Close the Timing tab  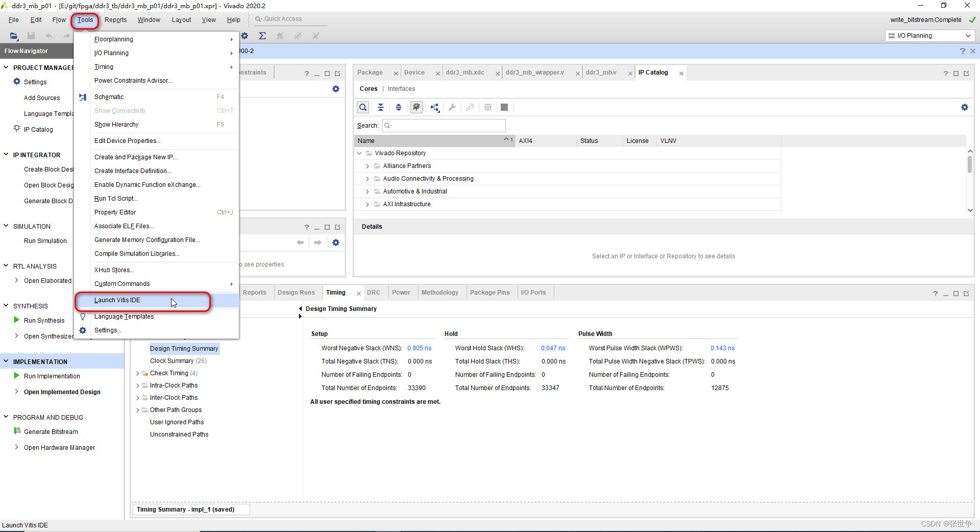coord(358,294)
